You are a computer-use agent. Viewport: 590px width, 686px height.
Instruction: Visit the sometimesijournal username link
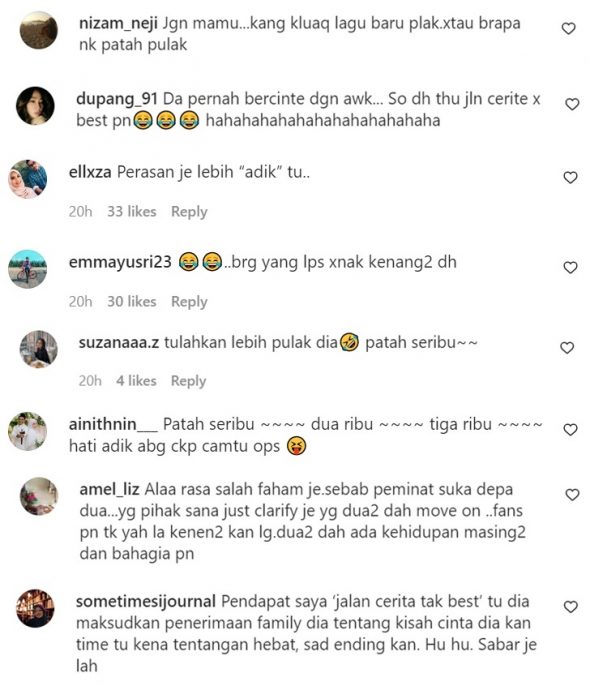click(146, 602)
